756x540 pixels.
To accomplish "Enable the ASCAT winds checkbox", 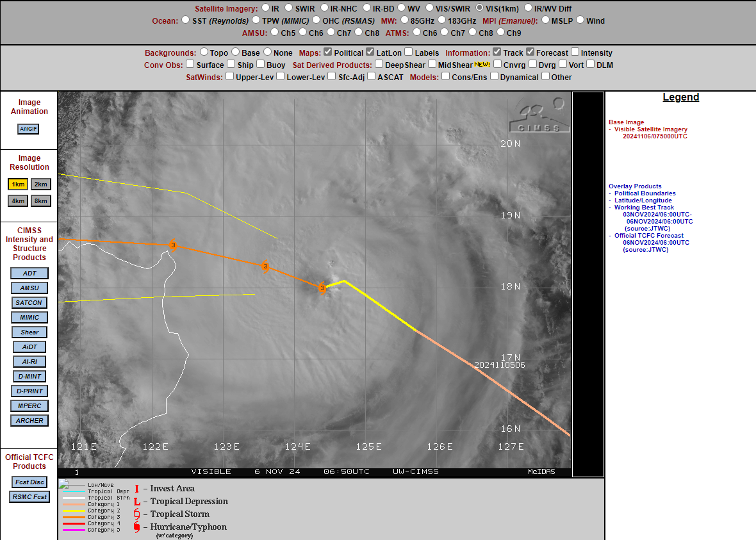I will click(371, 76).
